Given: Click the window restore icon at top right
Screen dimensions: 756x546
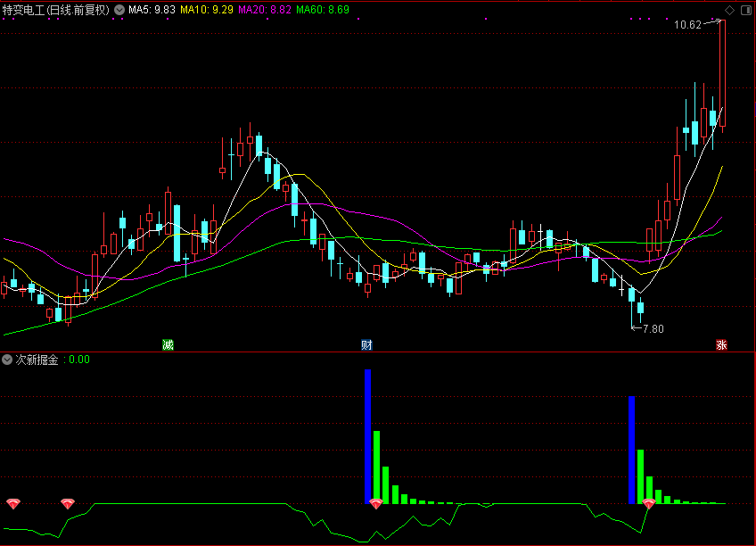Looking at the screenshot, I should [745, 10].
